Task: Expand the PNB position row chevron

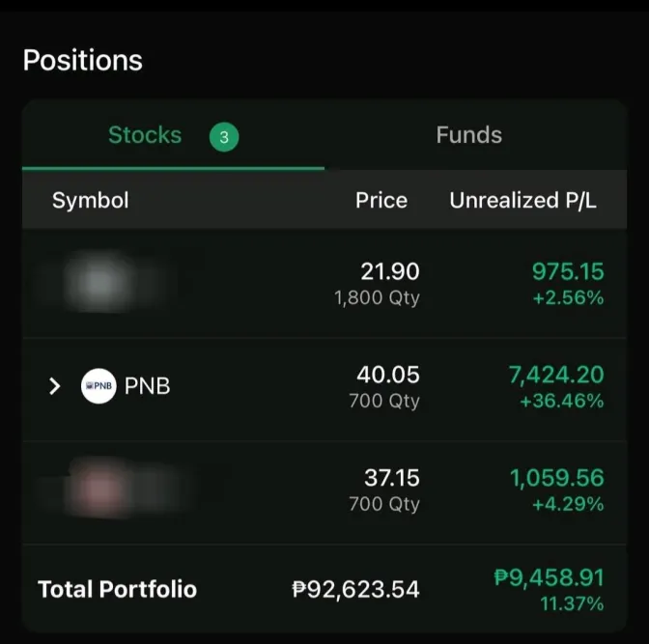Action: pos(55,386)
